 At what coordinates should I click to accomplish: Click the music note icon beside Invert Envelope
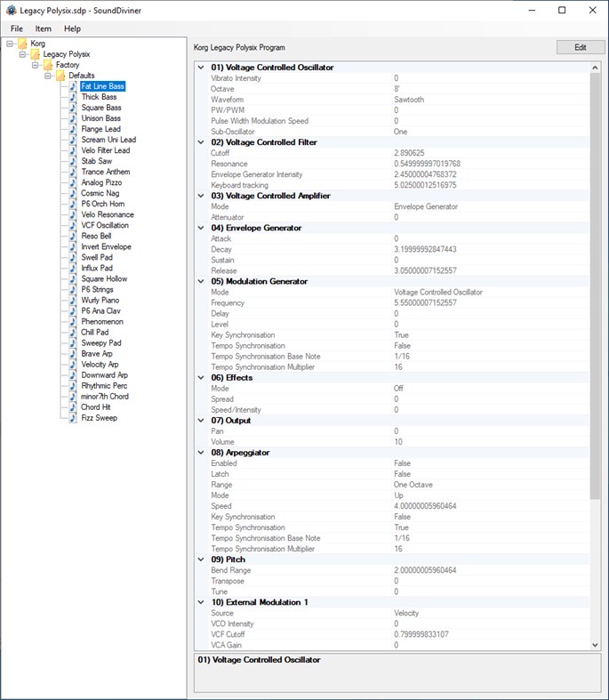point(73,247)
